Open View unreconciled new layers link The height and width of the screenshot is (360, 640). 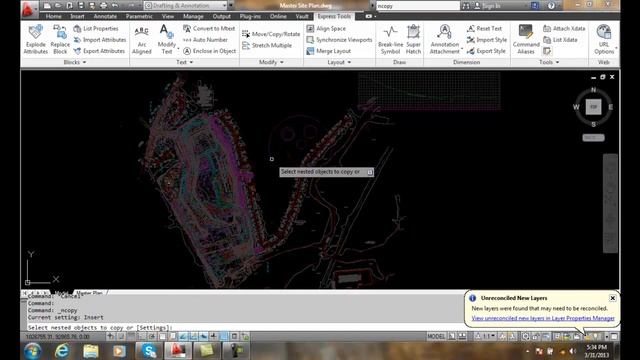tap(543, 318)
